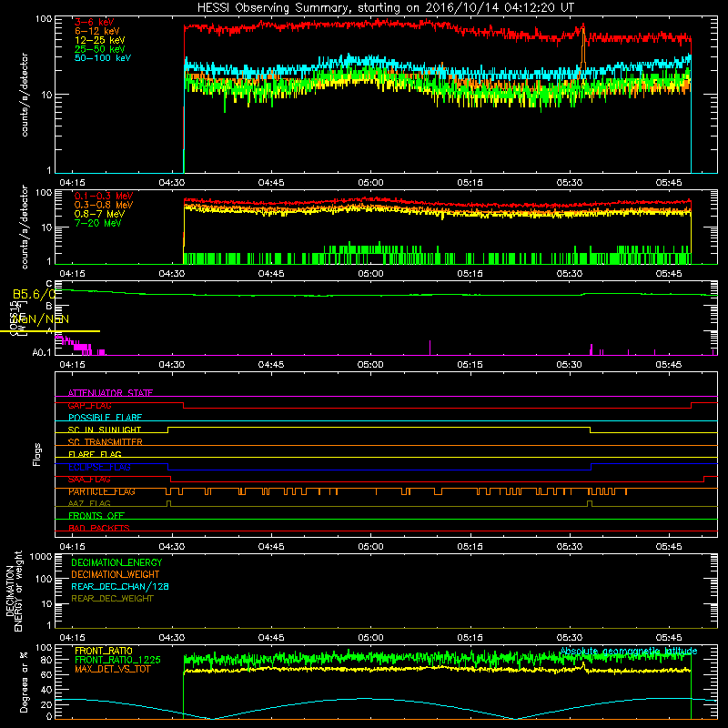Select the BAD_PACKETS flag label

(x=99, y=528)
